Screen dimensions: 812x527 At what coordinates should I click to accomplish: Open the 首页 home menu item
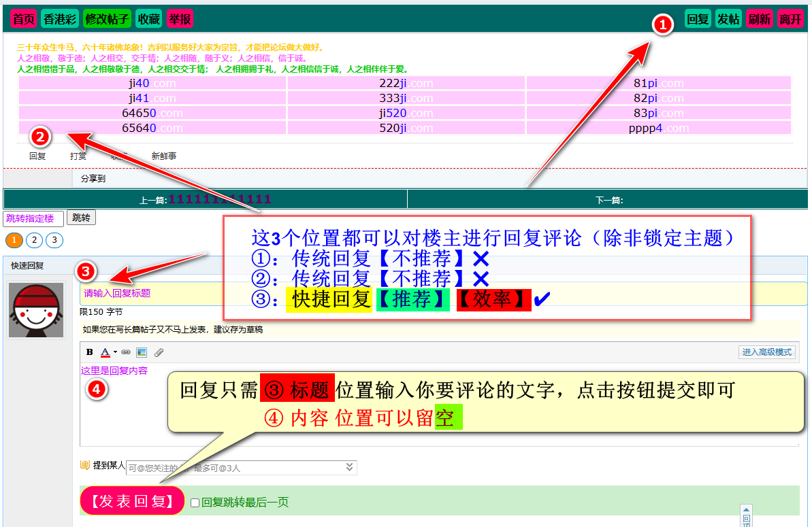tap(24, 19)
